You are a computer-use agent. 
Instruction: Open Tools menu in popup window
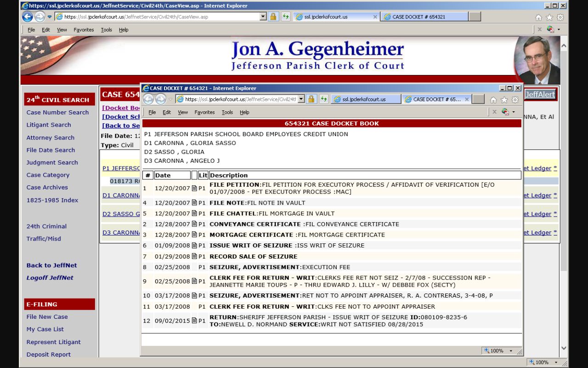pyautogui.click(x=227, y=112)
